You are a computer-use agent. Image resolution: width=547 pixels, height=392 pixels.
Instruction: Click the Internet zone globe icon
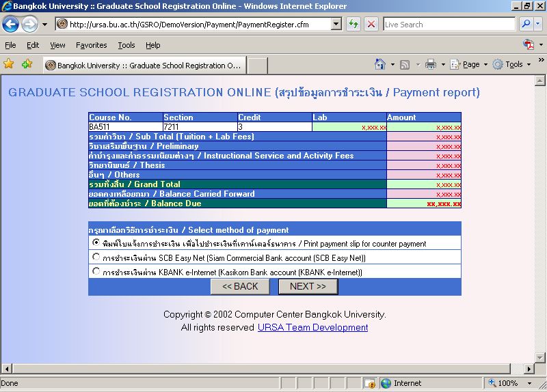coord(386,383)
